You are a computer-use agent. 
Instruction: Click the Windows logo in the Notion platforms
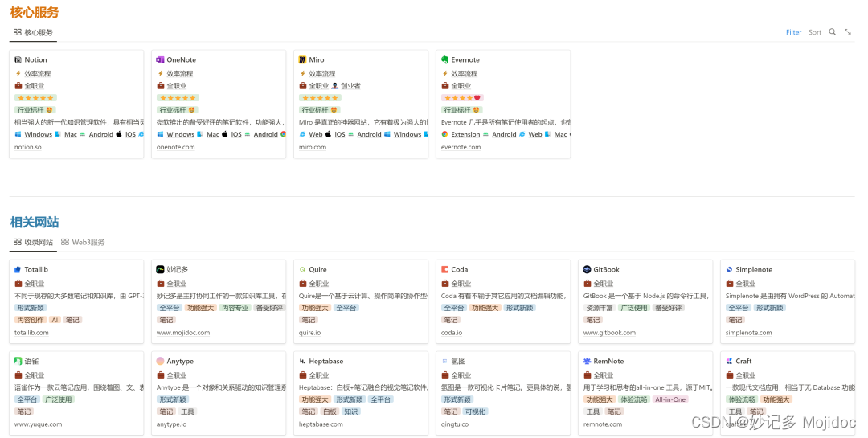pos(18,134)
